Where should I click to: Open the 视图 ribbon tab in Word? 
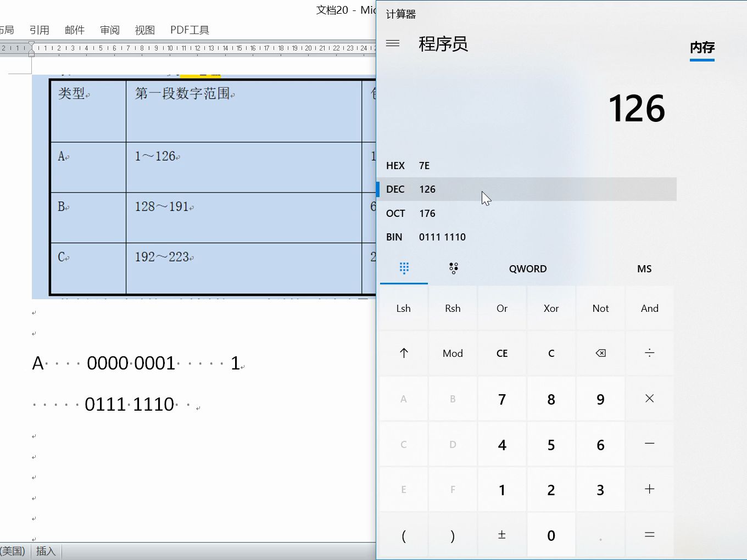[145, 30]
